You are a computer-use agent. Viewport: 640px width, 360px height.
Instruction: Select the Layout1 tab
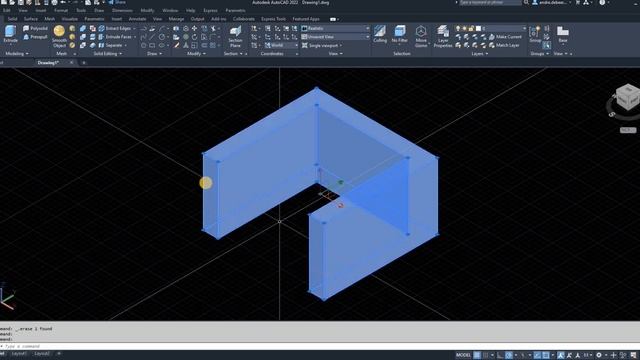click(x=18, y=354)
